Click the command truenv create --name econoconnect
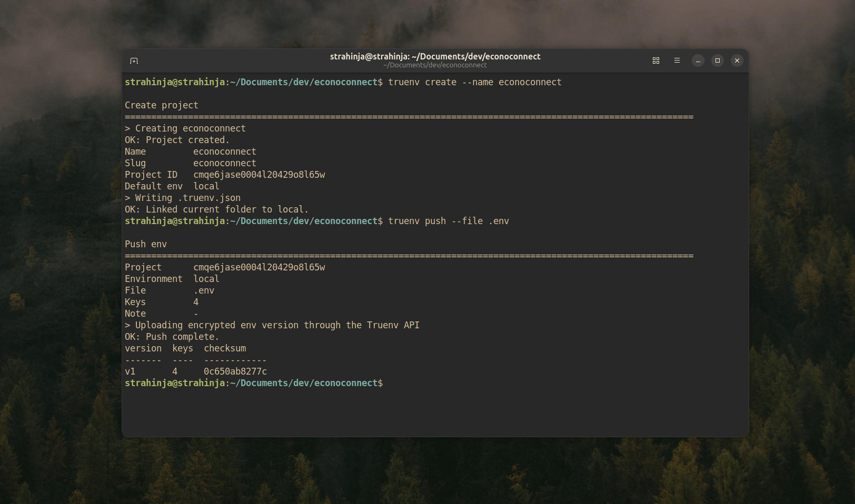 pos(475,82)
